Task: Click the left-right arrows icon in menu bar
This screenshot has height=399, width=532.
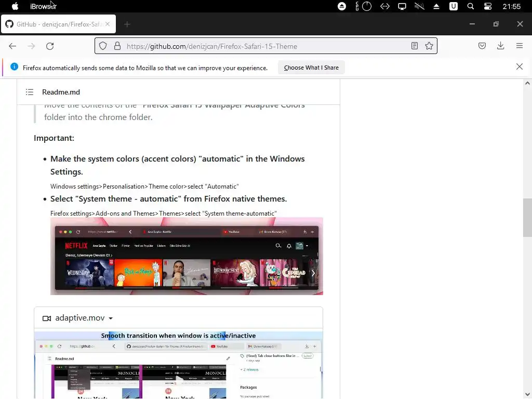Action: (x=385, y=6)
